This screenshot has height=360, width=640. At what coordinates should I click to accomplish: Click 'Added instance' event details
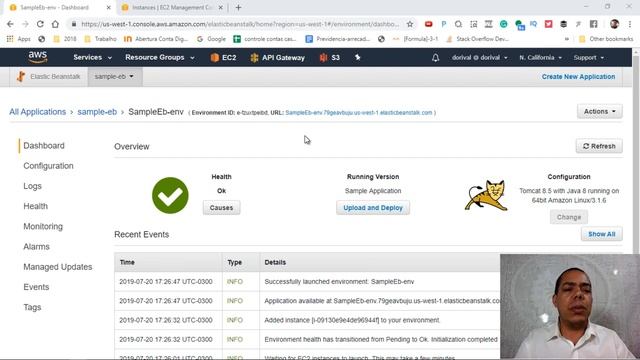(352, 320)
